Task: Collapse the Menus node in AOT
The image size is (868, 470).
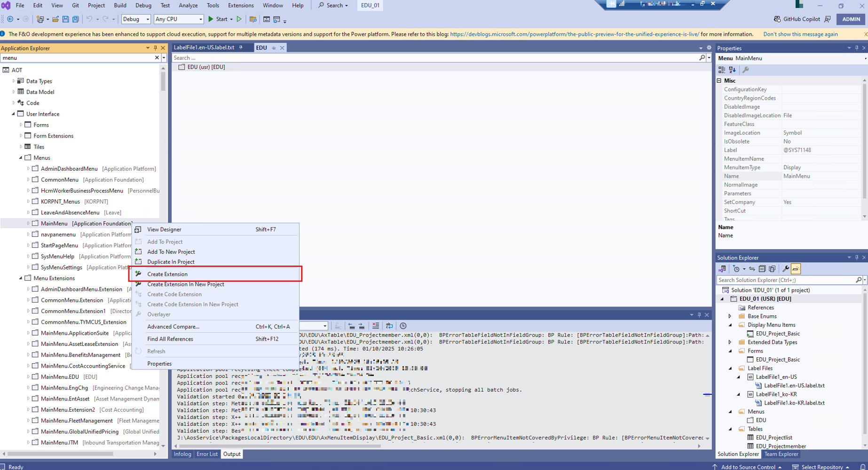Action: tap(21, 158)
